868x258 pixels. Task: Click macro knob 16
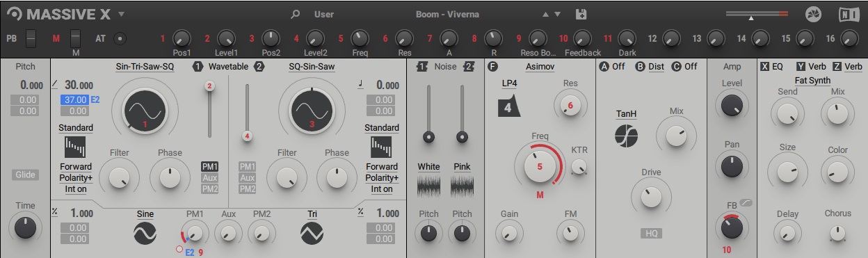(849, 38)
